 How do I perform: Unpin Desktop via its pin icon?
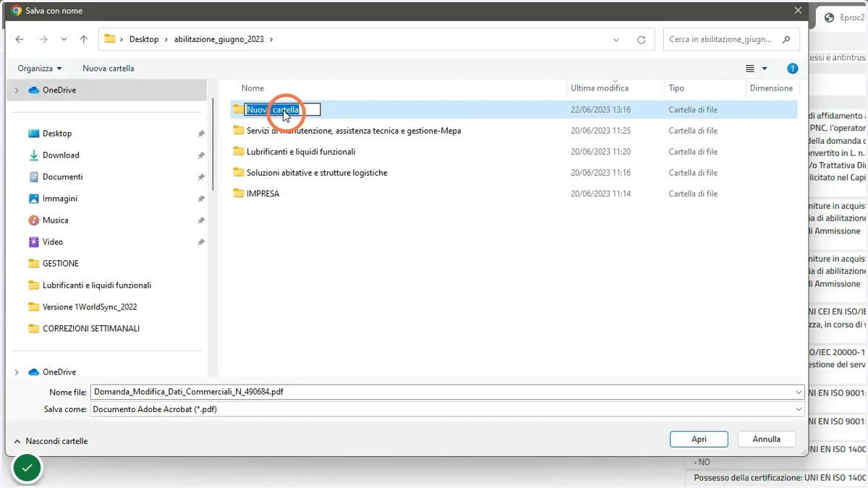point(201,134)
